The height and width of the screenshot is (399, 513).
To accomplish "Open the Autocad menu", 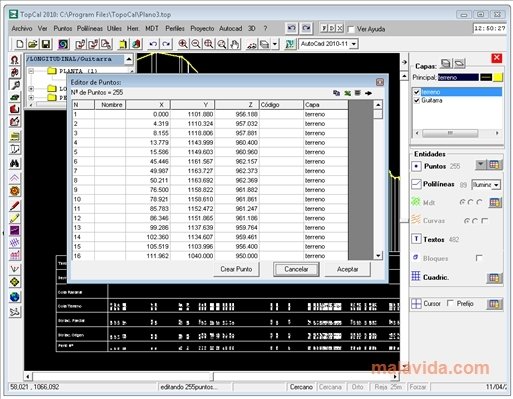I will [x=230, y=29].
